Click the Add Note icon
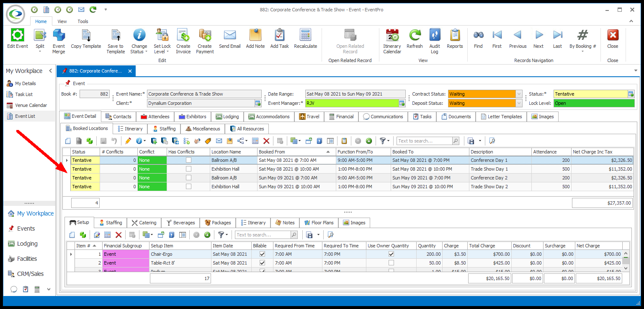Viewport: 644px width, 309px height. tap(255, 35)
